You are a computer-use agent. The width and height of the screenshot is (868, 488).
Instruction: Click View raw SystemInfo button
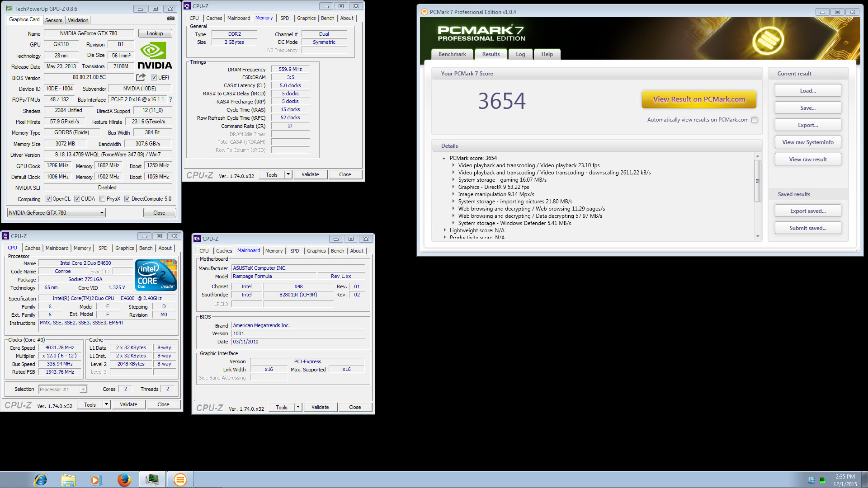(x=808, y=142)
